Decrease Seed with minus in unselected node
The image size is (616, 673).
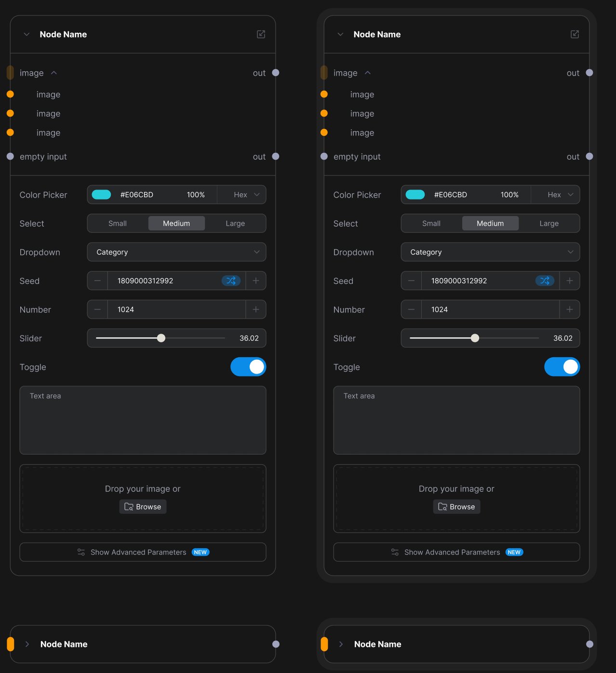tap(97, 281)
